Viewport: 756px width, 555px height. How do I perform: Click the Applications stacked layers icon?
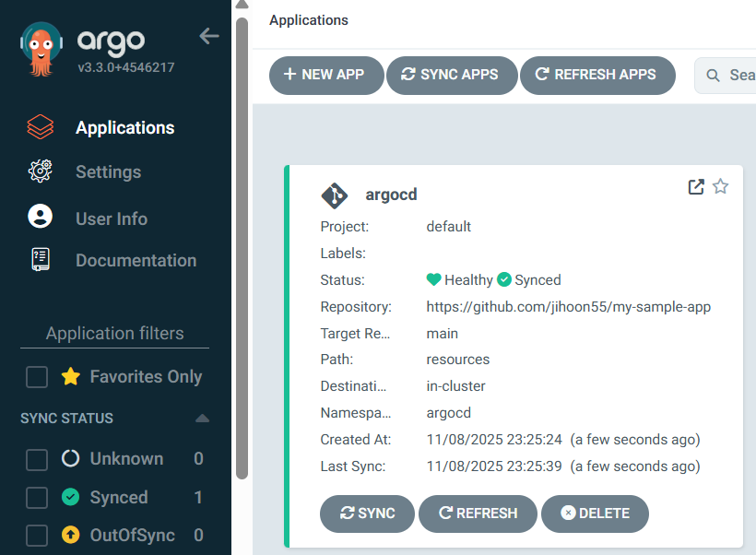[40, 127]
